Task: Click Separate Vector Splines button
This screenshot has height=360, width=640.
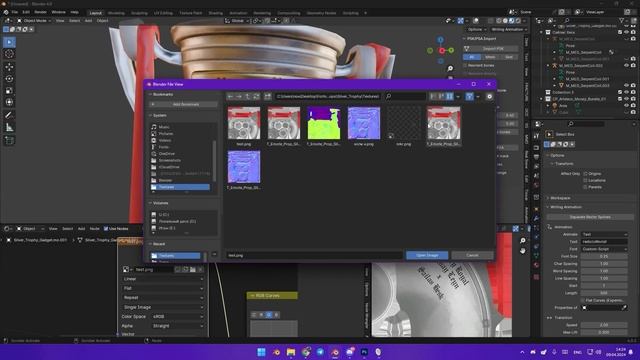Action: pos(590,217)
